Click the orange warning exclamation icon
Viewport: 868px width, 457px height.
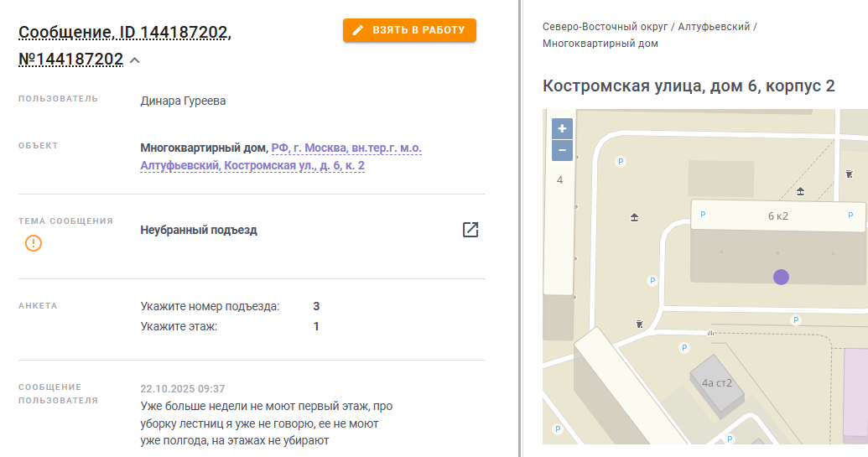click(34, 243)
